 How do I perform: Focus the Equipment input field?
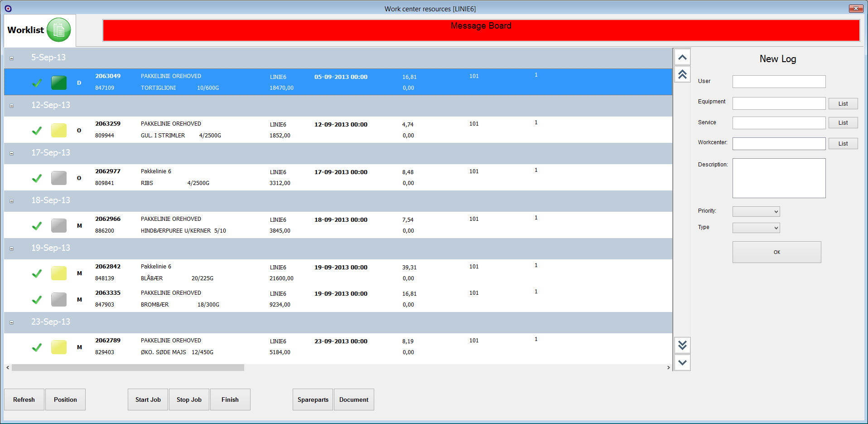(779, 103)
